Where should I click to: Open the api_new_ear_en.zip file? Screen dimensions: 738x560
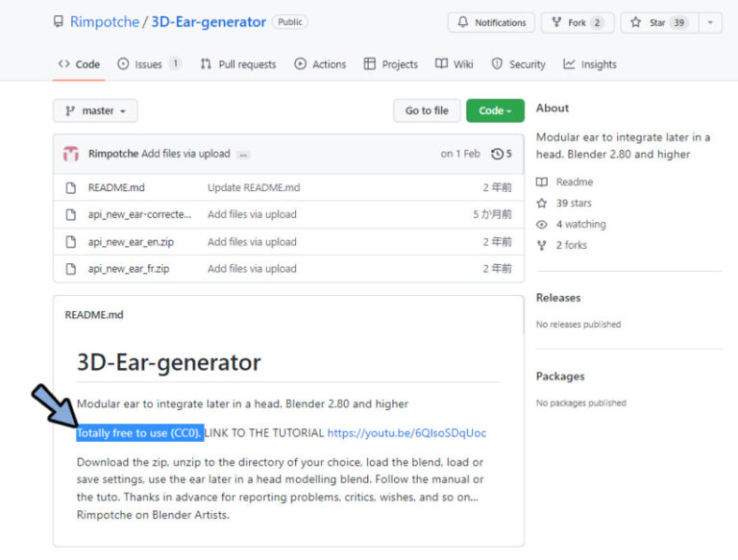pos(131,242)
